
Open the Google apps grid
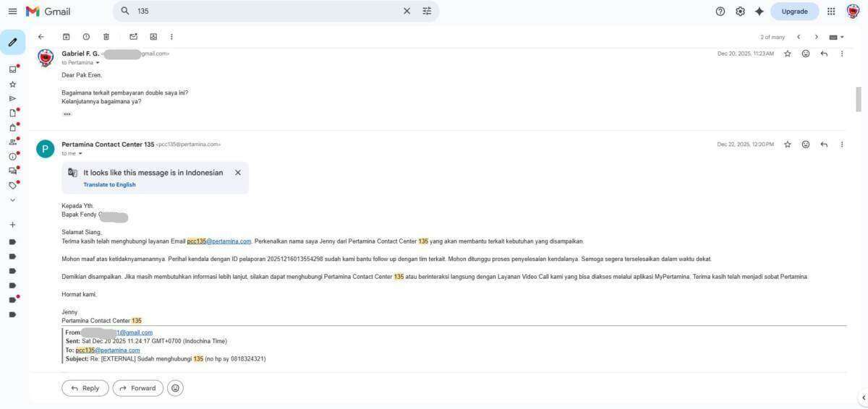(831, 12)
